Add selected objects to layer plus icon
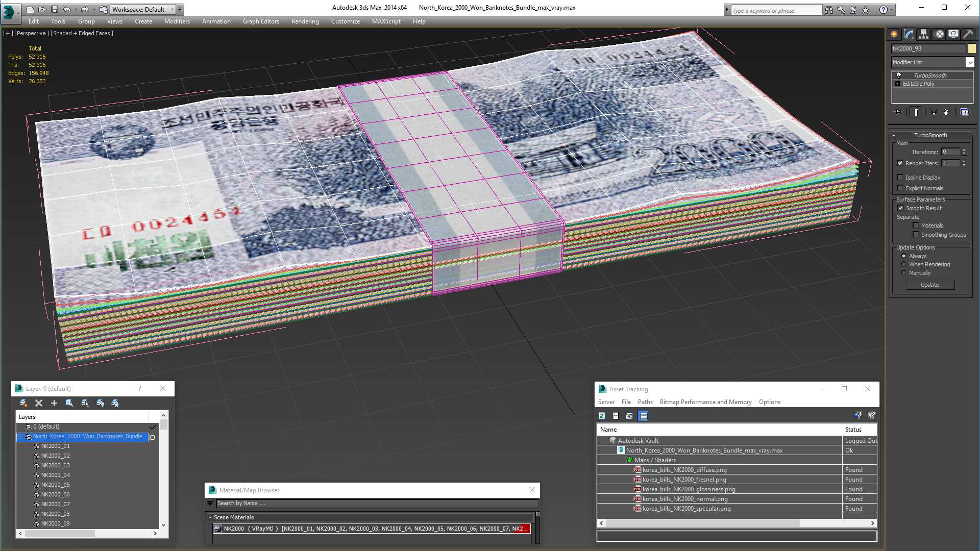 54,403
